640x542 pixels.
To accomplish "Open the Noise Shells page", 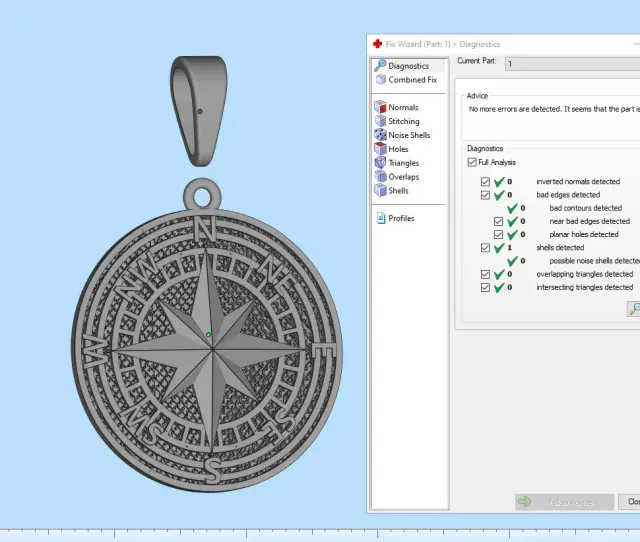I will click(409, 135).
